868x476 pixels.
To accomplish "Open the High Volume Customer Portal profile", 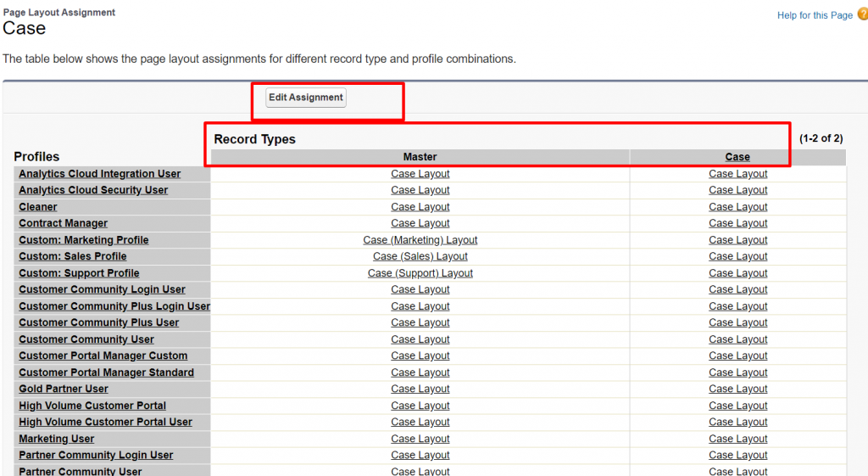I will 92,406.
